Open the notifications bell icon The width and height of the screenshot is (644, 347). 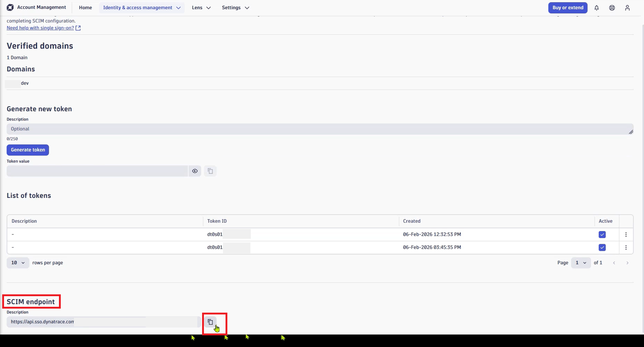[596, 8]
